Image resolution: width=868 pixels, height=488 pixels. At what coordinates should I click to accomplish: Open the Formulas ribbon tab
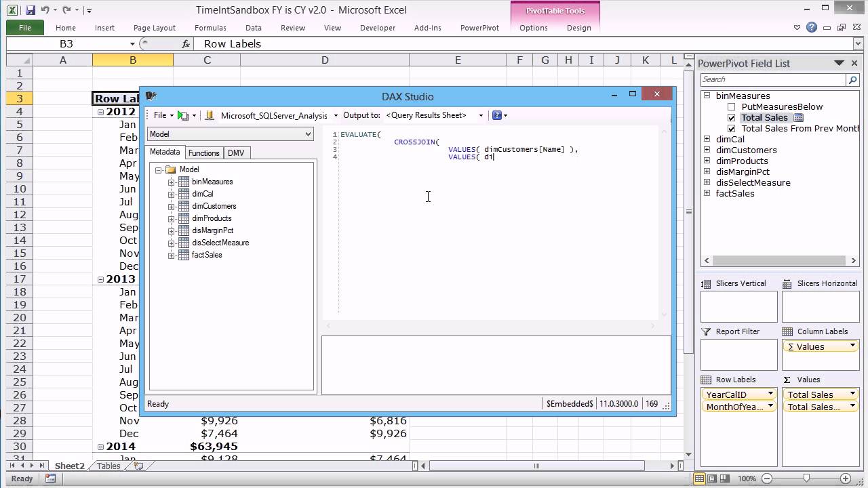[x=210, y=28]
